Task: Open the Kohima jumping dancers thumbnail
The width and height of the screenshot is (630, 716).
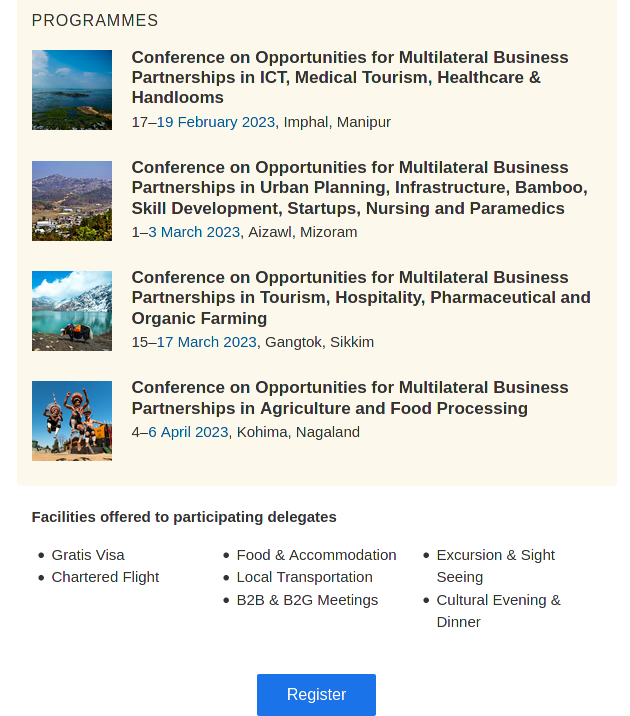Action: coord(72,421)
